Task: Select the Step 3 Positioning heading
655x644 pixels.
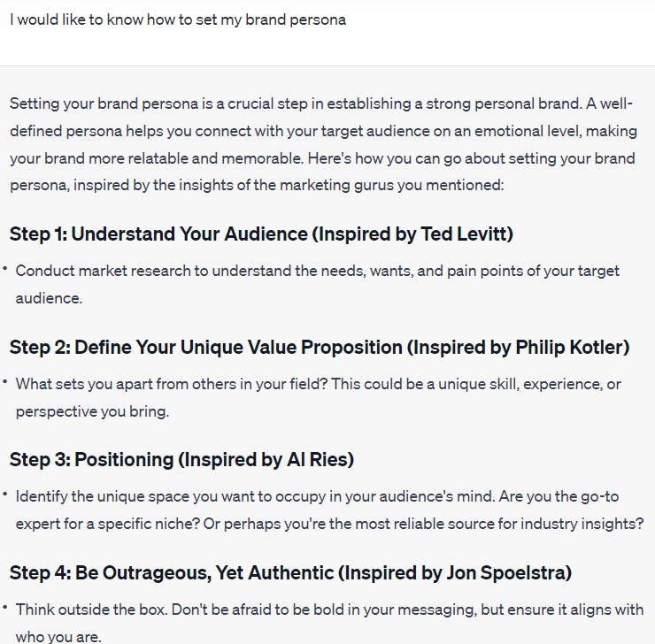Action: (181, 459)
